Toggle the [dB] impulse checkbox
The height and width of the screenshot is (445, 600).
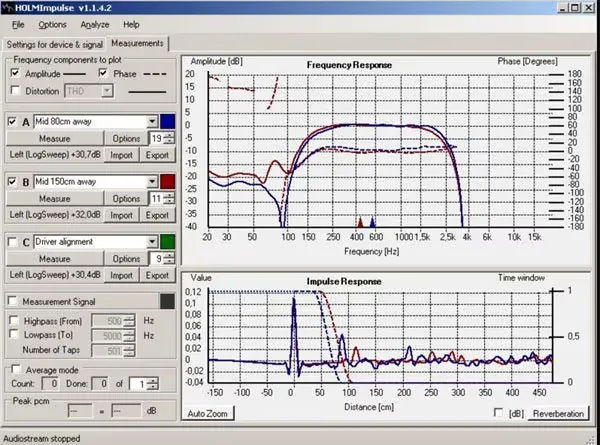[499, 412]
